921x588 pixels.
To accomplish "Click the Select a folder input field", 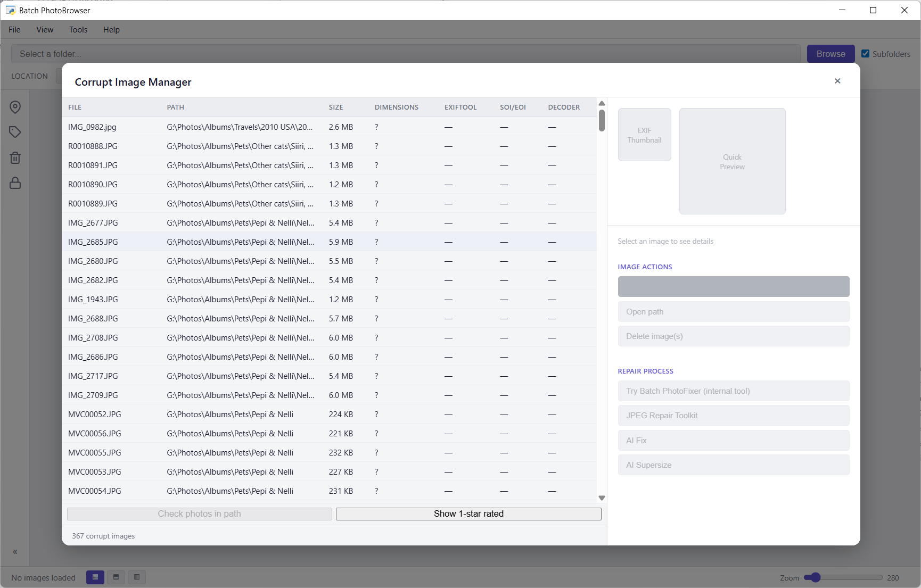I will click(x=406, y=54).
